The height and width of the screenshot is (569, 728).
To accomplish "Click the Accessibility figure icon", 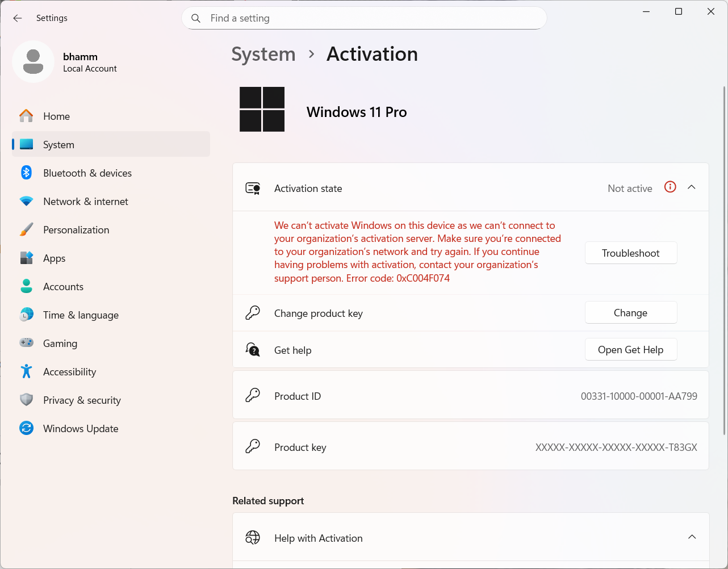I will pos(26,371).
